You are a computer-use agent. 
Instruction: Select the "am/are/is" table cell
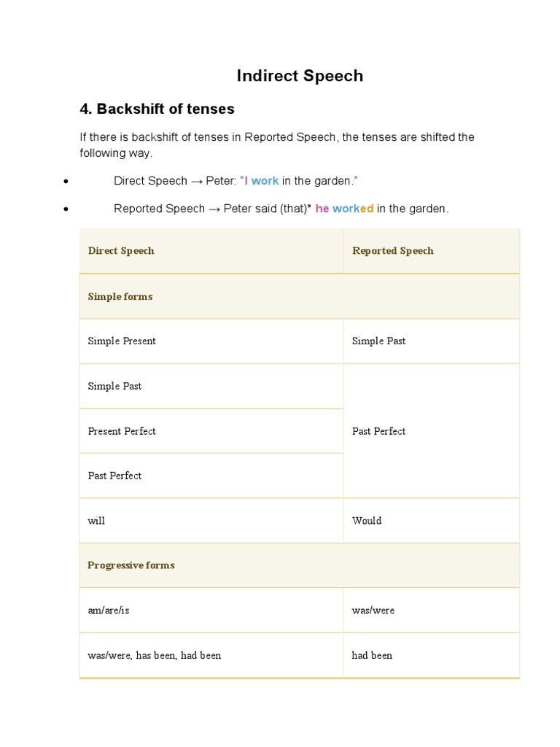(x=109, y=611)
